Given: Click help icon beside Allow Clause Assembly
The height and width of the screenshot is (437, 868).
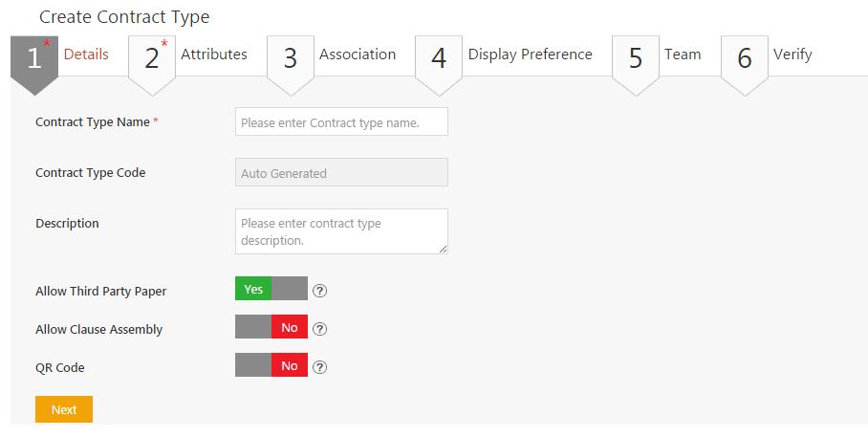Looking at the screenshot, I should click(x=320, y=329).
